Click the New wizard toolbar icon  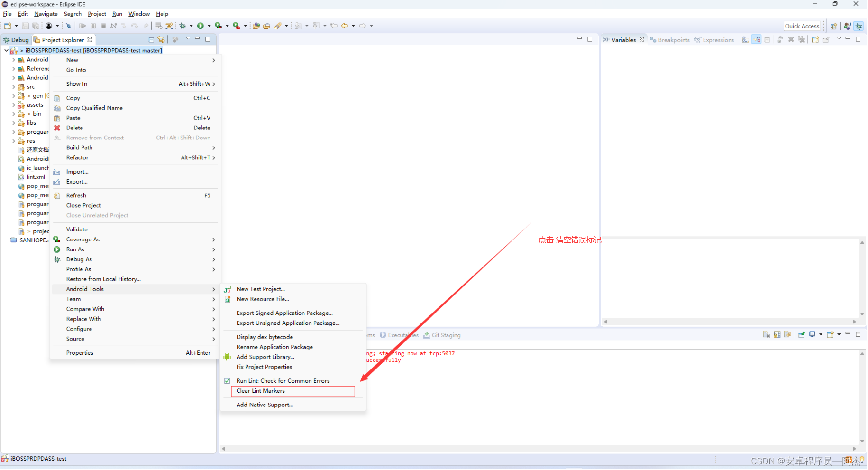point(8,26)
